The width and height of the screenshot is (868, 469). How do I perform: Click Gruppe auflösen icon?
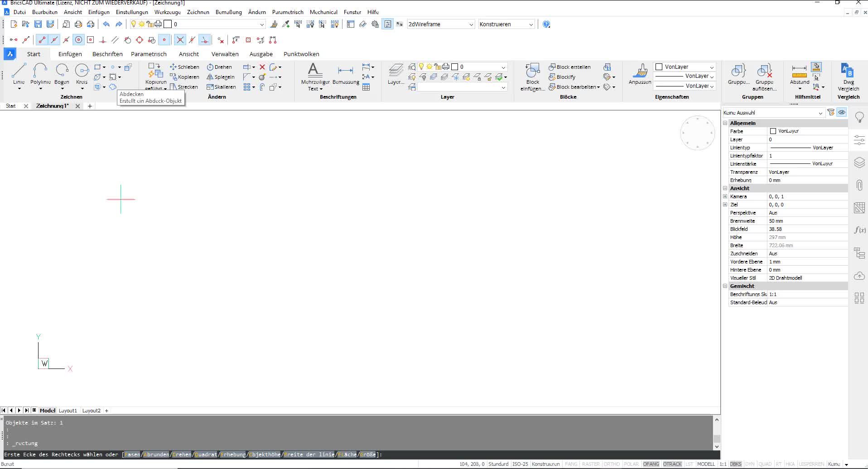[764, 77]
